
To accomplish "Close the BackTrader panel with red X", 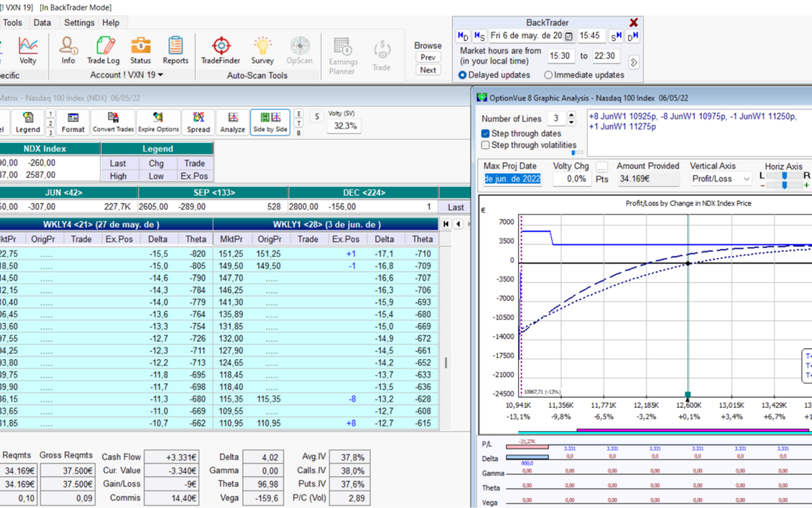I will click(x=634, y=23).
